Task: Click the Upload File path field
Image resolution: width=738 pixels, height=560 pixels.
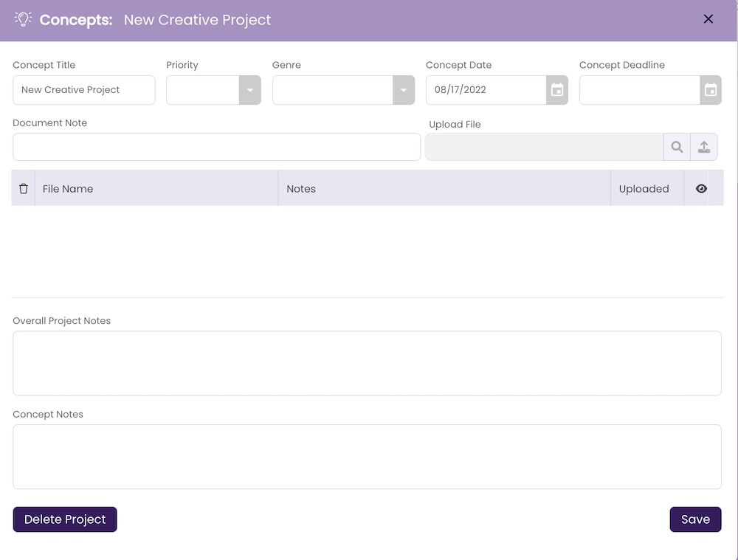Action: 545,147
